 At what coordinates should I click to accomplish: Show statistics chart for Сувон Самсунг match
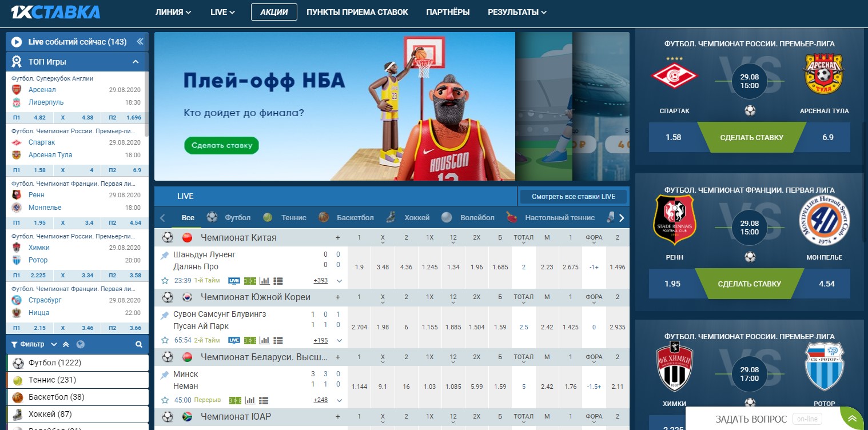tap(264, 340)
